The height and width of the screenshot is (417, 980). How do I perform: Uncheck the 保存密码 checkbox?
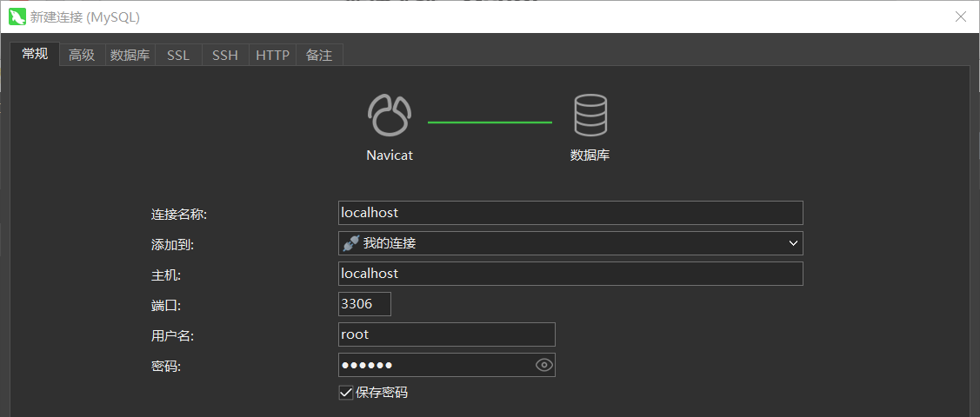[x=345, y=393]
